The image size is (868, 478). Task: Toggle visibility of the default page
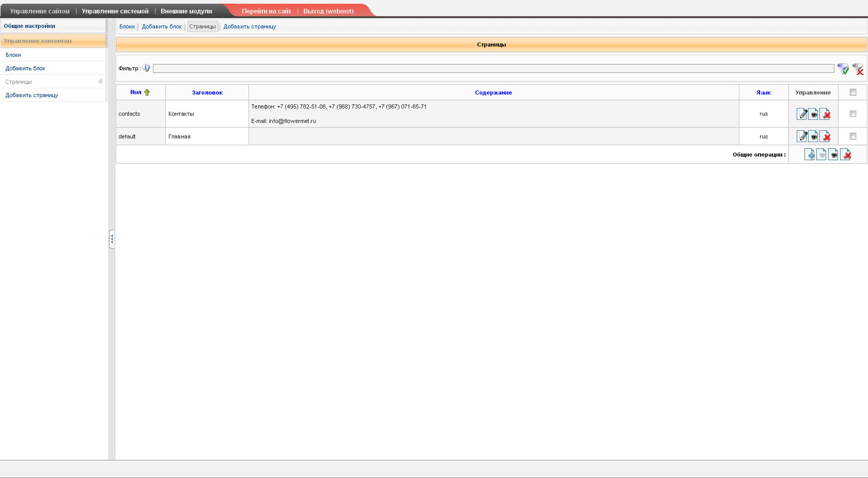pyautogui.click(x=813, y=136)
